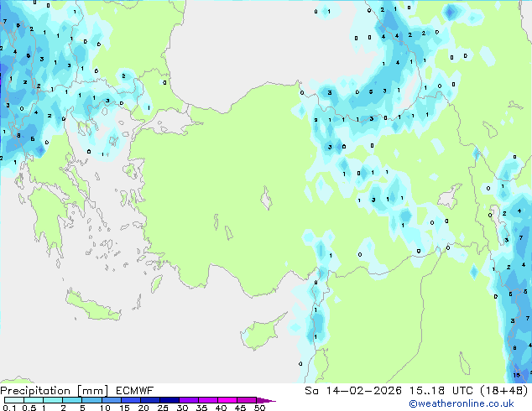
Task: Click the 0.5–1 mm legend color box
Action: coord(34,400)
